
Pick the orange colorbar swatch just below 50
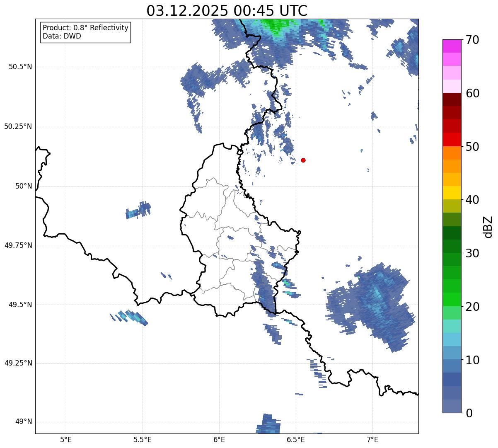point(452,153)
